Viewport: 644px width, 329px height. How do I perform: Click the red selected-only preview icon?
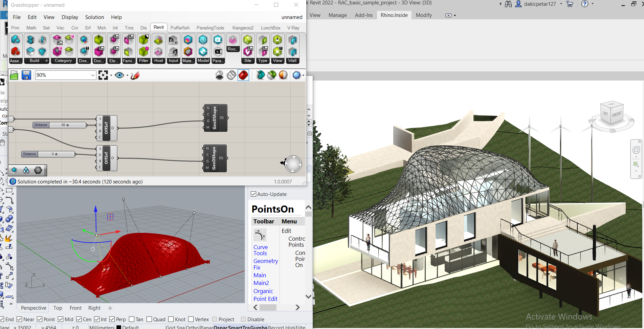click(x=243, y=75)
